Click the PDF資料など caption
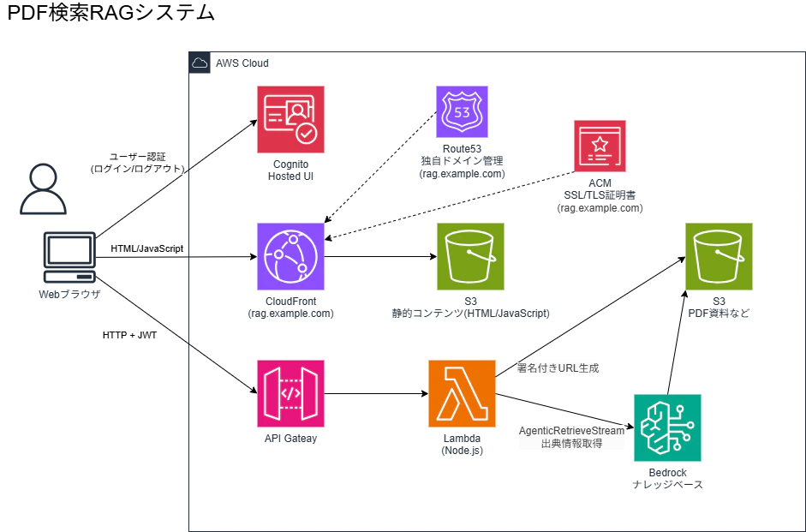The height and width of the screenshot is (532, 806). click(719, 313)
